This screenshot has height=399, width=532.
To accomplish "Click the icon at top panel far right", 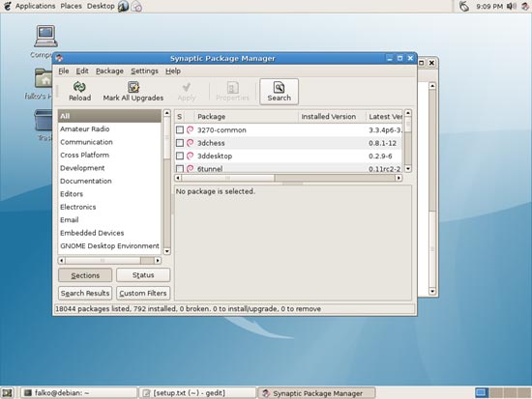I will click(x=525, y=6).
